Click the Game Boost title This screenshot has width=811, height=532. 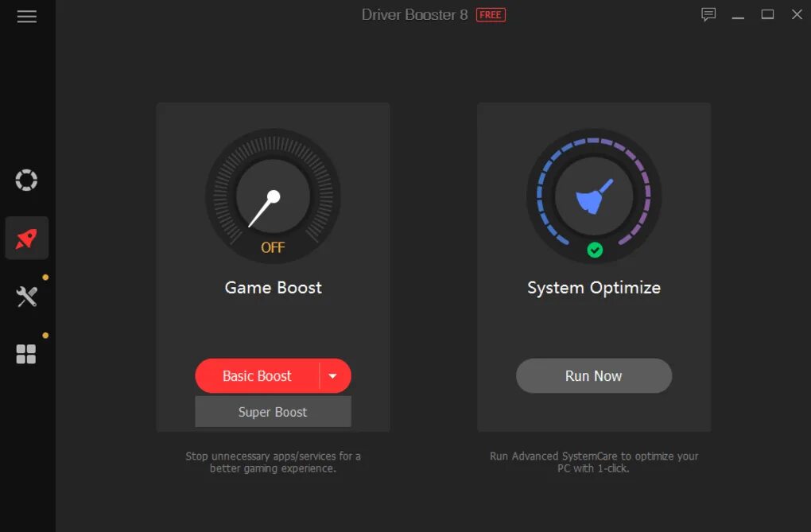273,288
